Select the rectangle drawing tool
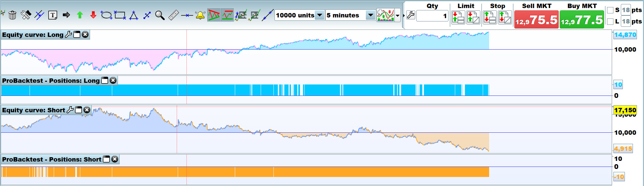The width and height of the screenshot is (644, 186). click(120, 15)
